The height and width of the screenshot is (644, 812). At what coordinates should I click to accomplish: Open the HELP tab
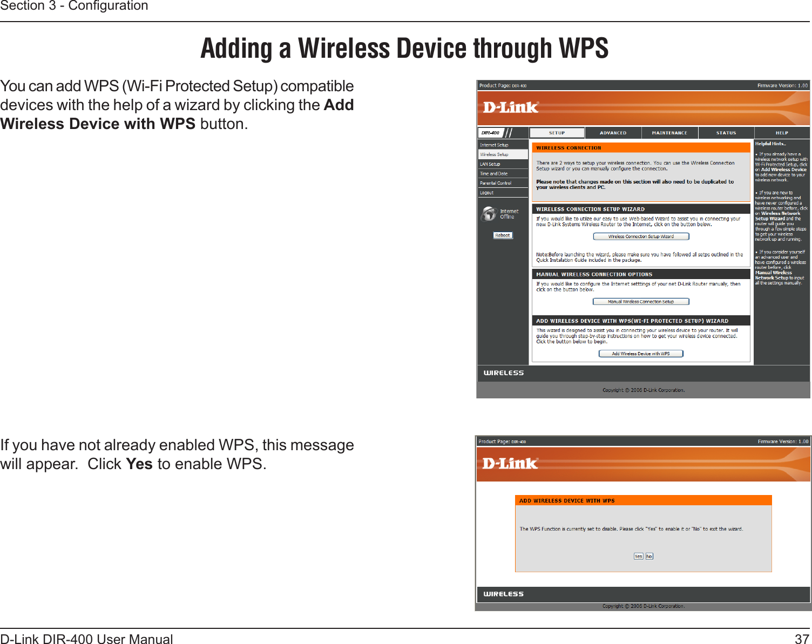point(782,133)
